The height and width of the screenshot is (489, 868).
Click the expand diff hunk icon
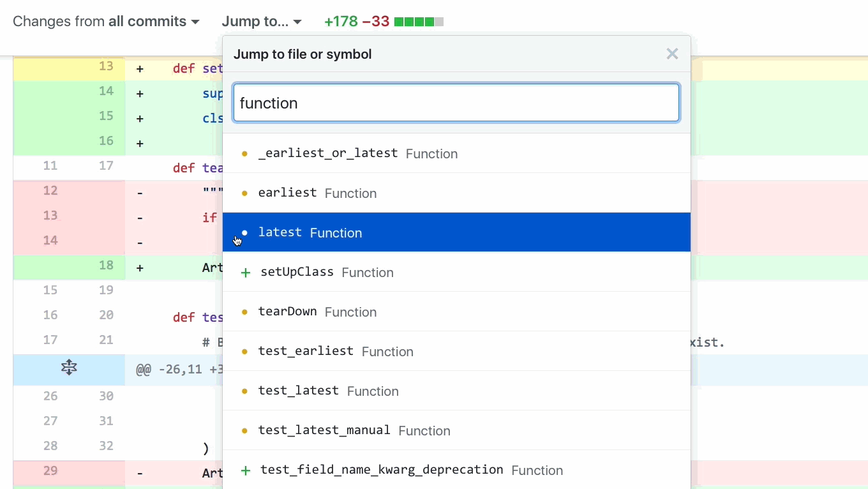[x=69, y=368]
